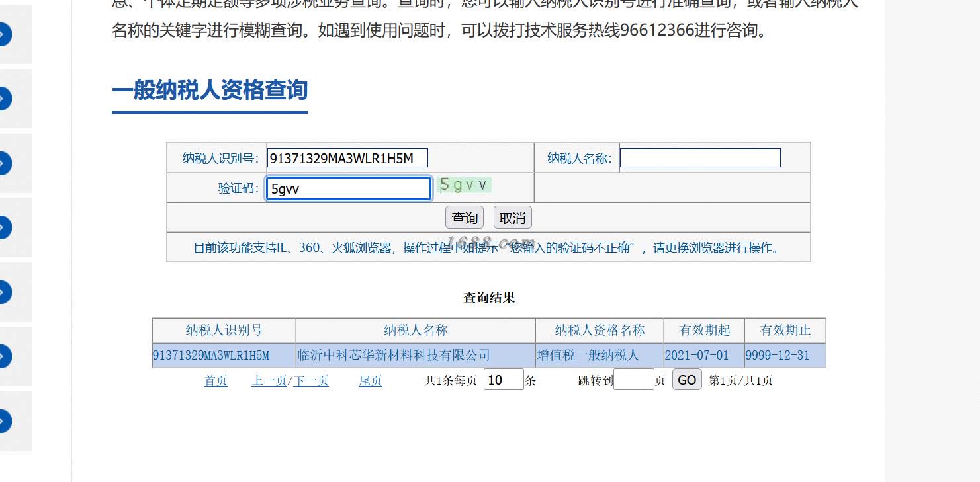Click the 一般纳税人资格查询 heading

pyautogui.click(x=210, y=90)
